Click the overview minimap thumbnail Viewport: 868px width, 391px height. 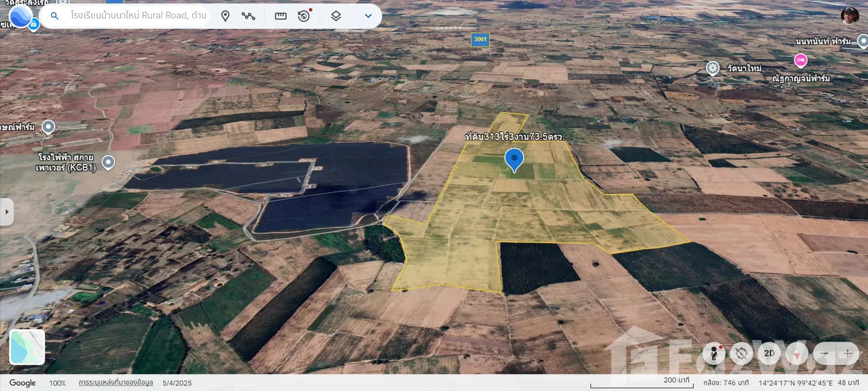coord(27,347)
